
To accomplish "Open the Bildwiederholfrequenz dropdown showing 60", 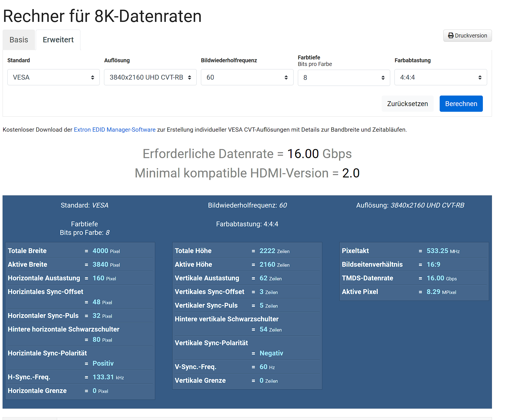I will click(x=247, y=77).
